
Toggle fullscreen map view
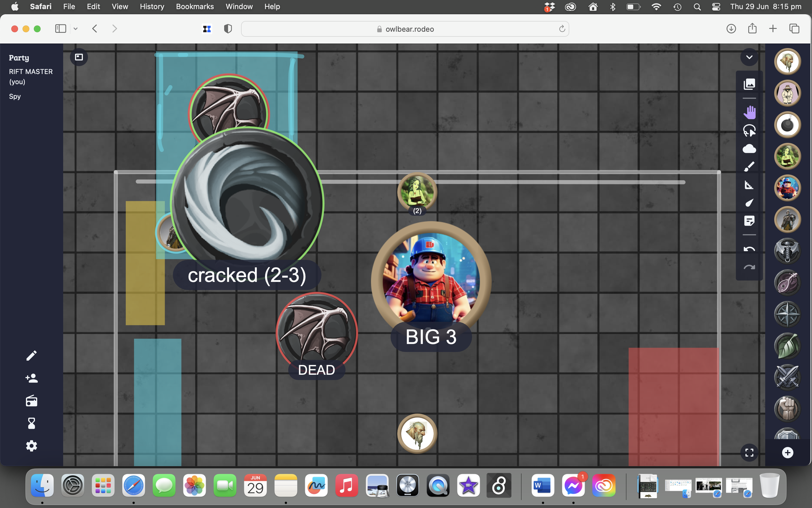click(x=749, y=452)
